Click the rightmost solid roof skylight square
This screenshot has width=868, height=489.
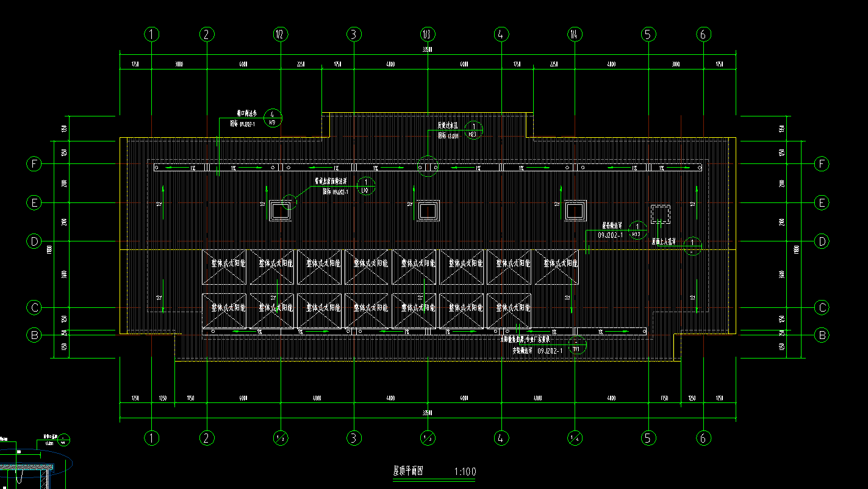point(575,211)
